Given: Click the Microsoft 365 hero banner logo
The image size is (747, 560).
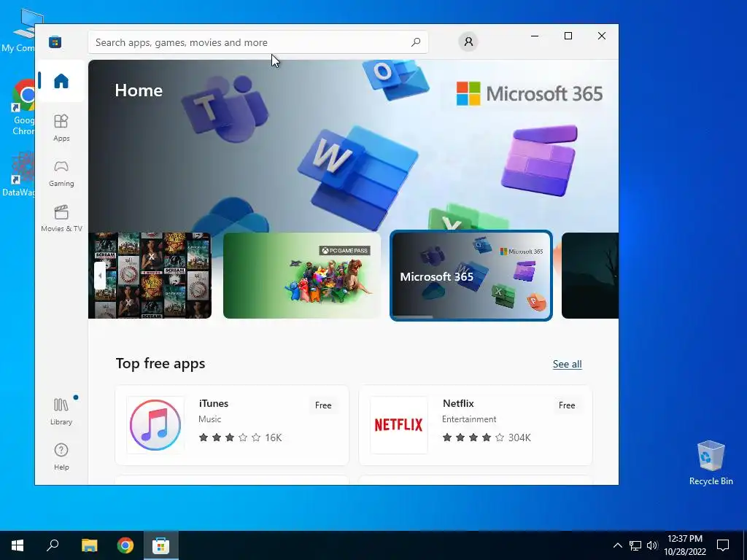Looking at the screenshot, I should (530, 93).
